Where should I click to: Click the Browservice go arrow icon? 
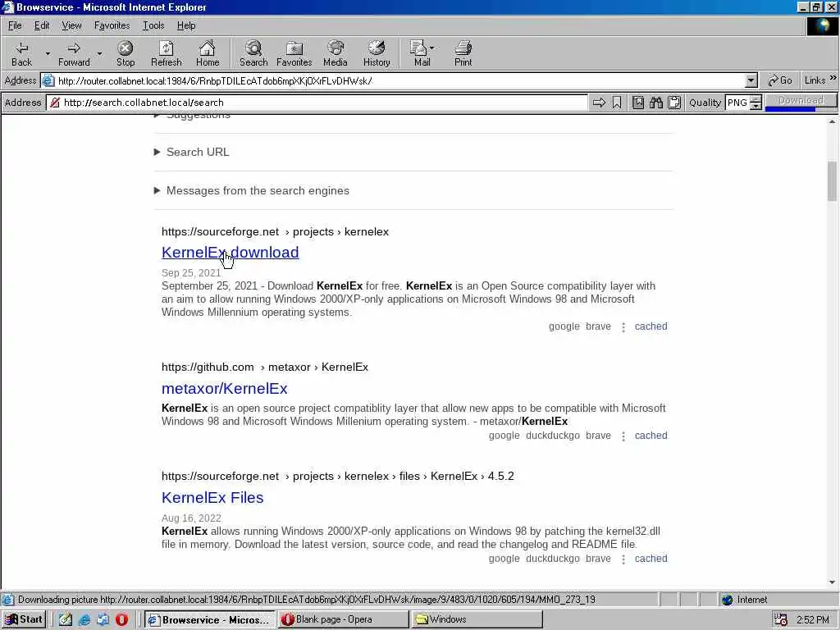(x=599, y=103)
